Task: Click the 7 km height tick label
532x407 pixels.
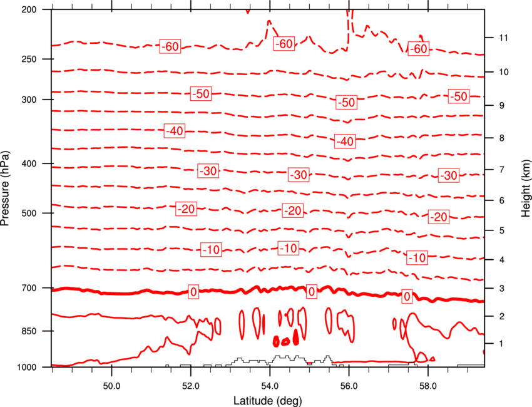Action: pyautogui.click(x=502, y=170)
